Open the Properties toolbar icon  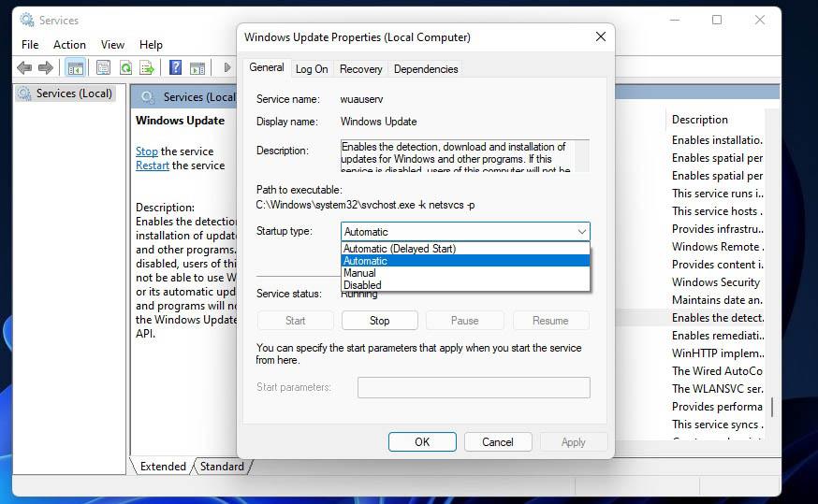point(103,67)
